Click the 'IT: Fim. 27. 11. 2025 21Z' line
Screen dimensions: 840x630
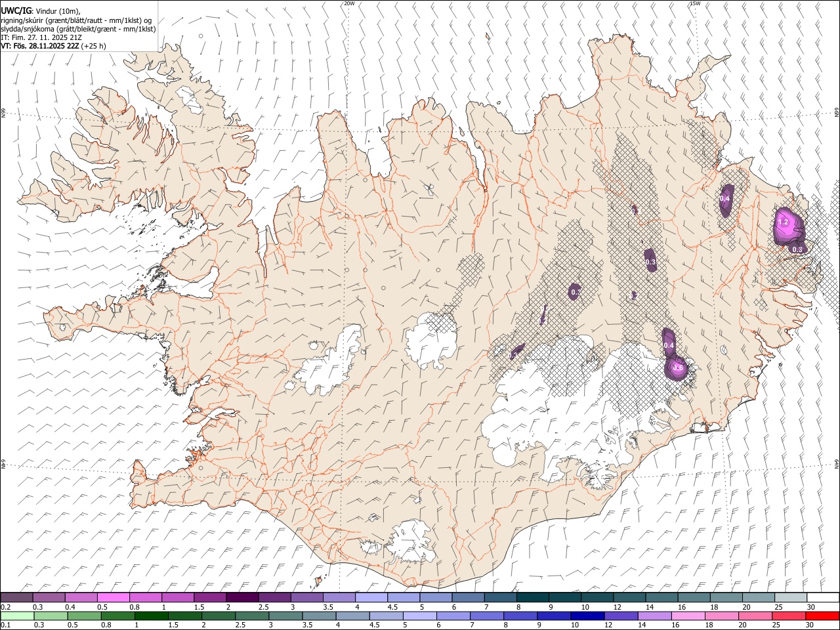[41, 37]
